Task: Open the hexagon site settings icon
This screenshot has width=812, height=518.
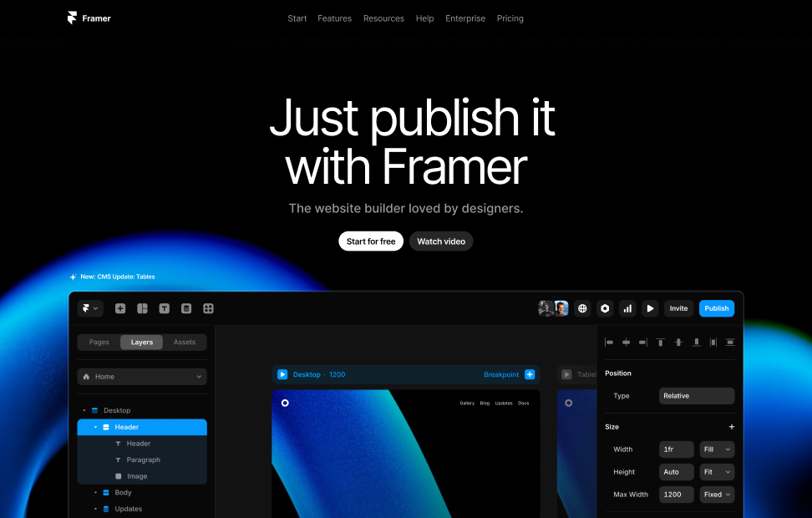Action: tap(605, 308)
